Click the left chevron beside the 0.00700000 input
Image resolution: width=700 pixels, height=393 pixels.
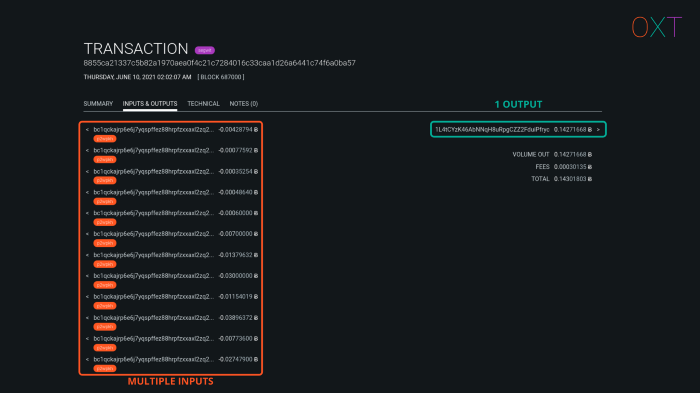[87, 234]
